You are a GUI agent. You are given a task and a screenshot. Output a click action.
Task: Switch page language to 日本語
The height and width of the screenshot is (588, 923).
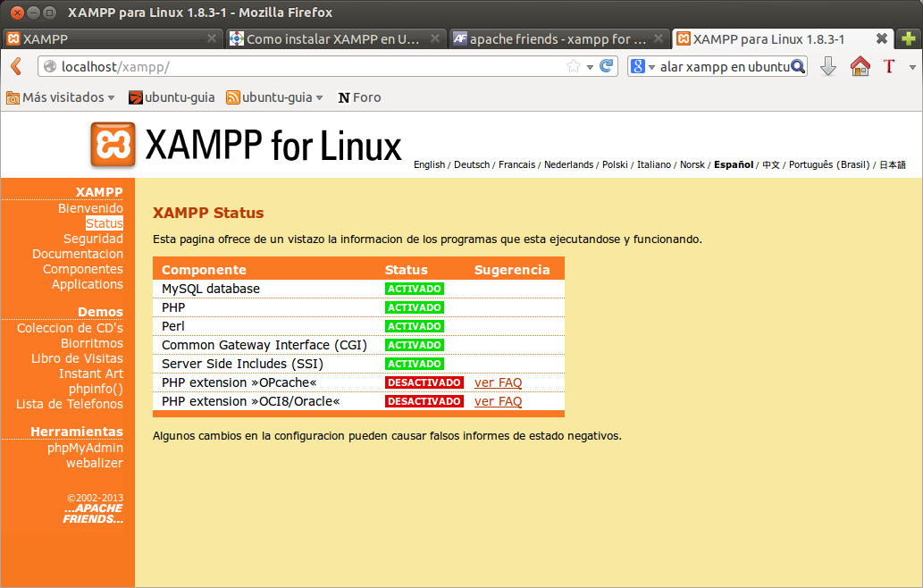(x=893, y=164)
